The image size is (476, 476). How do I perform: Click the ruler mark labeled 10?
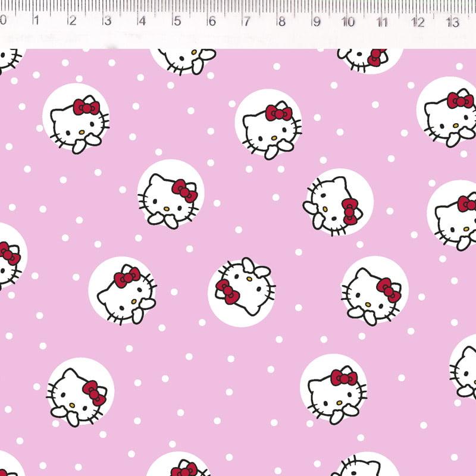[x=347, y=21]
